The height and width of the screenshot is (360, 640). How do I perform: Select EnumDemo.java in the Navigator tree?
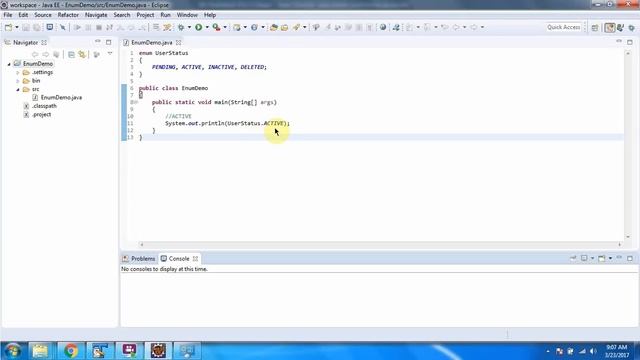tap(61, 98)
